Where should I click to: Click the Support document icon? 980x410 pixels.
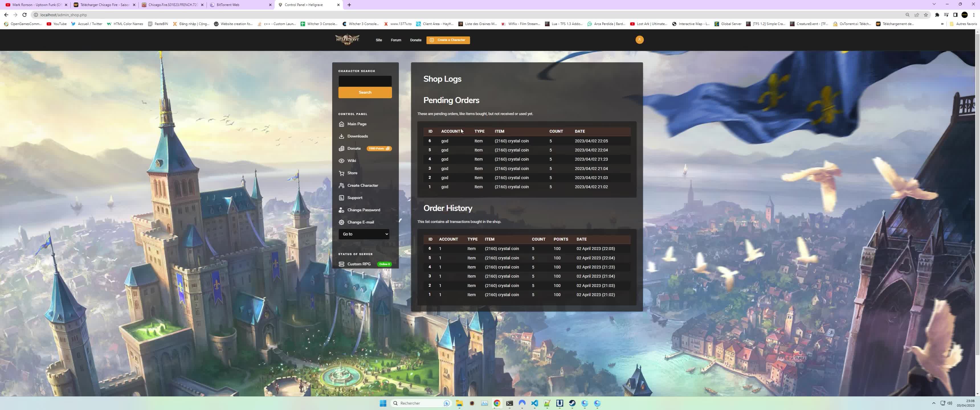[x=341, y=198]
